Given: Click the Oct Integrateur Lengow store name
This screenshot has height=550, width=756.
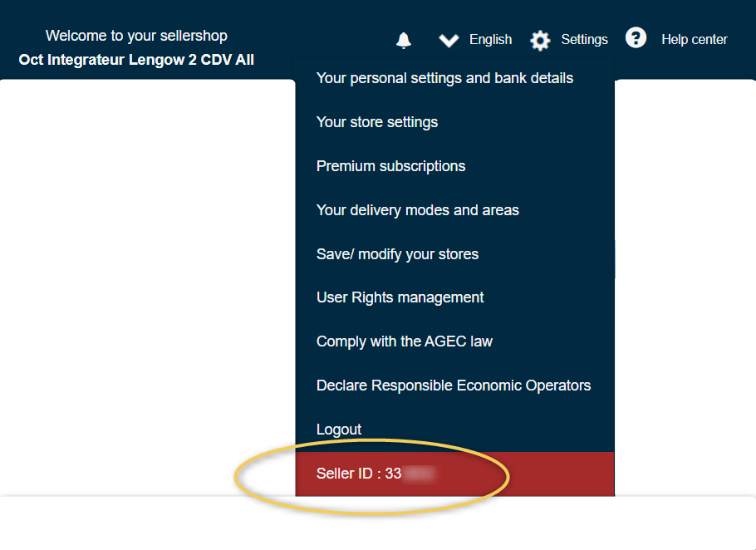Looking at the screenshot, I should pos(136,60).
